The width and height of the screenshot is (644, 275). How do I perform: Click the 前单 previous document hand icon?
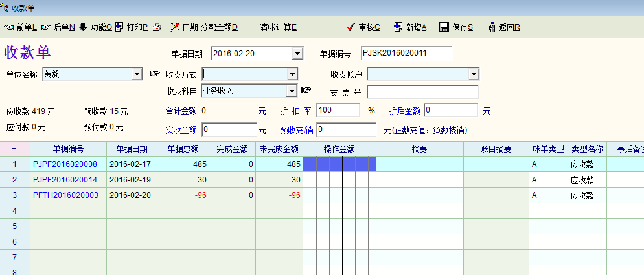pos(9,27)
